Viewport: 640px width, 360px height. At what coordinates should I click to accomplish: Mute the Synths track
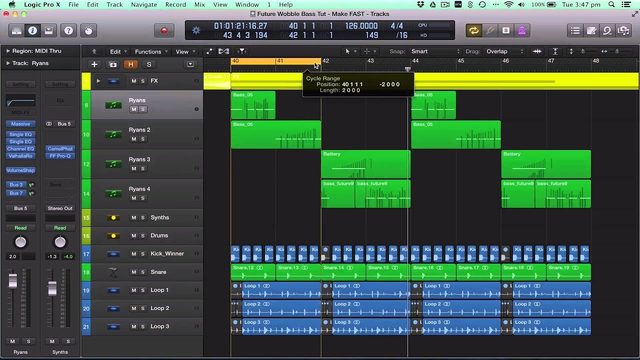pos(133,218)
